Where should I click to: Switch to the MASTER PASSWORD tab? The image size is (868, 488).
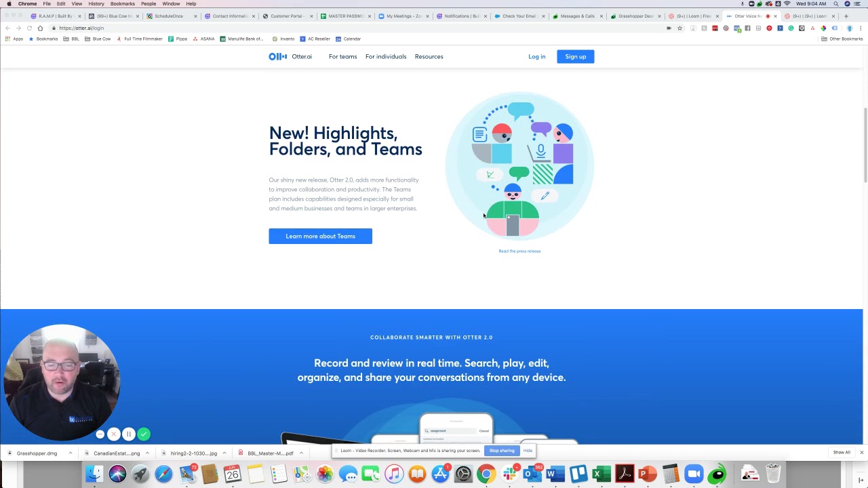pos(346,16)
